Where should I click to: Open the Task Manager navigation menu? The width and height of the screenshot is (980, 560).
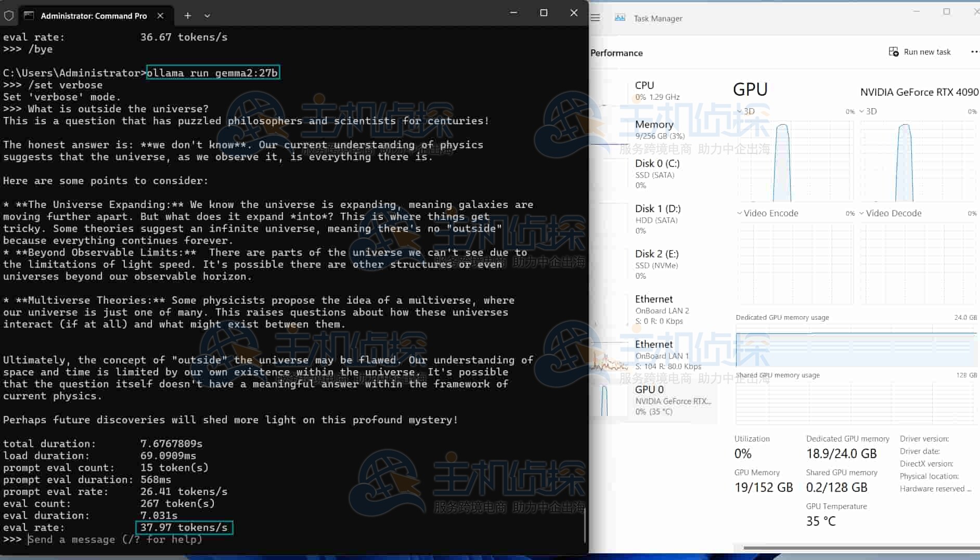click(x=595, y=17)
